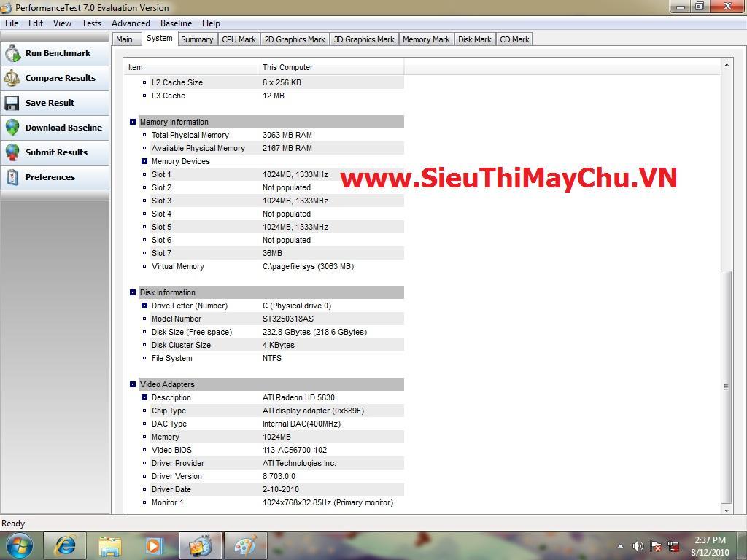747x560 pixels.
Task: Open the Tests menu
Action: 91,23
